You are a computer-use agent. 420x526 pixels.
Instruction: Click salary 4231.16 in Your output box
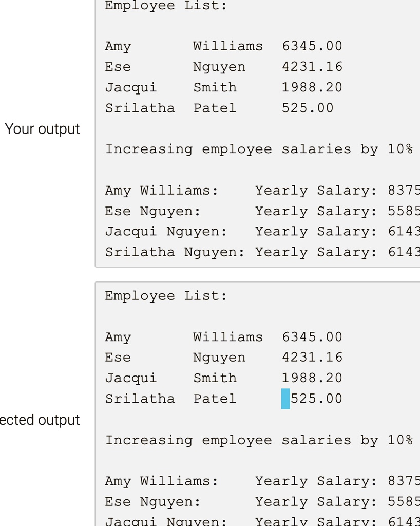pos(312,67)
